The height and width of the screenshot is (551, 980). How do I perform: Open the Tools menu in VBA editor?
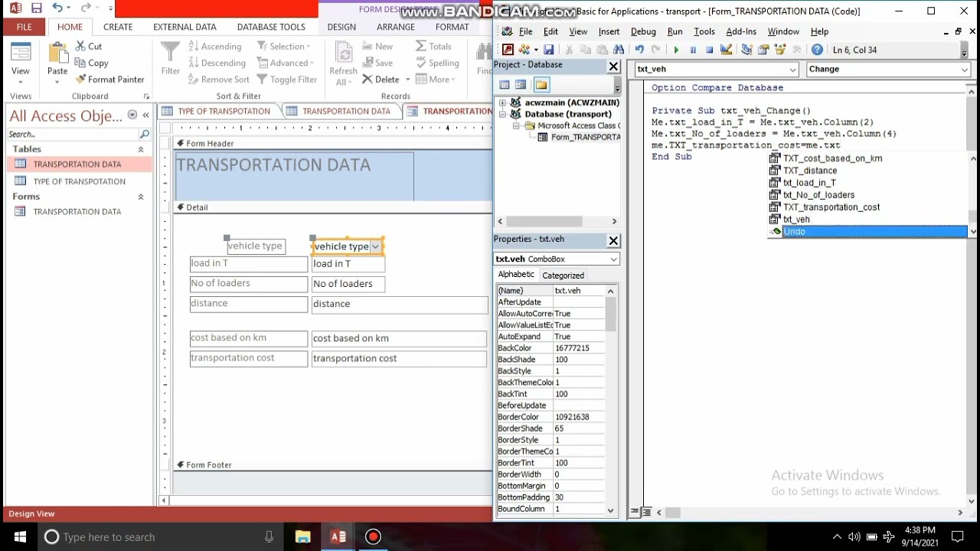pos(704,31)
